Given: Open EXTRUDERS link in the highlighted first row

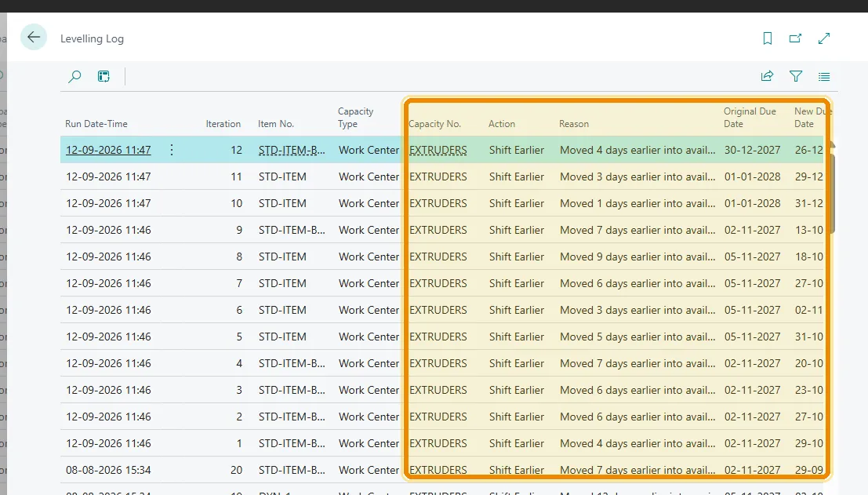Looking at the screenshot, I should point(438,150).
